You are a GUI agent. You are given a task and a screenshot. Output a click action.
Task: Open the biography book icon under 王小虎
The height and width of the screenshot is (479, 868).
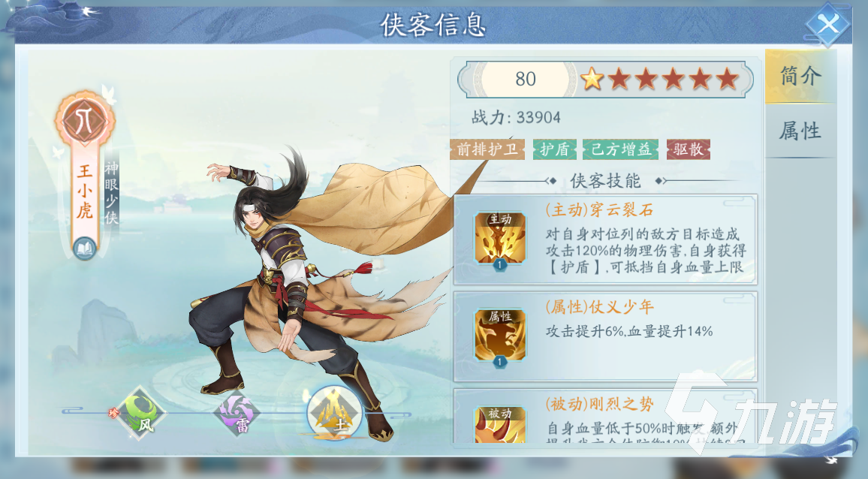click(85, 248)
